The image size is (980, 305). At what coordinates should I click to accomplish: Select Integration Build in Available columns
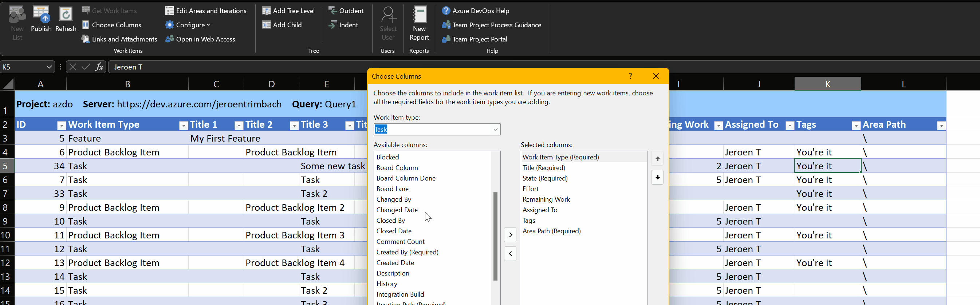(x=400, y=294)
